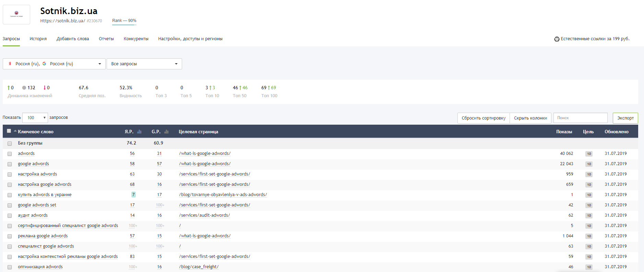This screenshot has width=644, height=272.
Task: Click the 10 goal badge in adwords row
Action: pyautogui.click(x=589, y=154)
